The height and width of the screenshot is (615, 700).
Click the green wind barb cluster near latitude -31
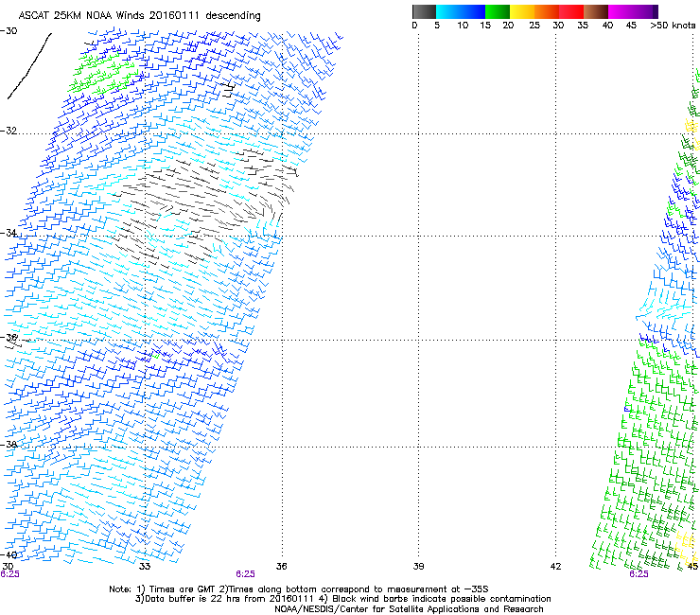[x=103, y=73]
